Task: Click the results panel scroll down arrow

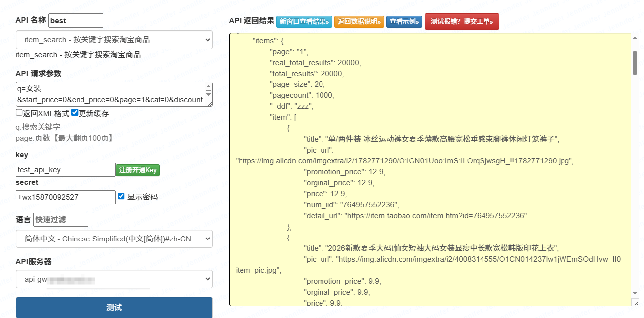Action: (635, 294)
